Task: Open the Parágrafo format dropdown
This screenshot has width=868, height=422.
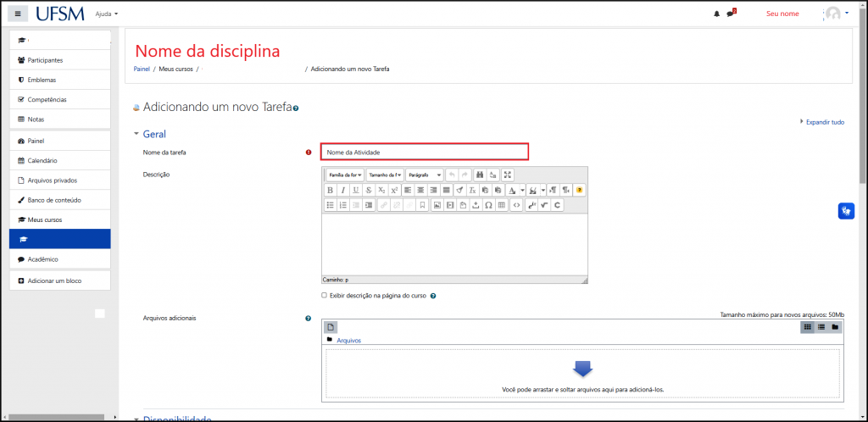Action: 424,175
